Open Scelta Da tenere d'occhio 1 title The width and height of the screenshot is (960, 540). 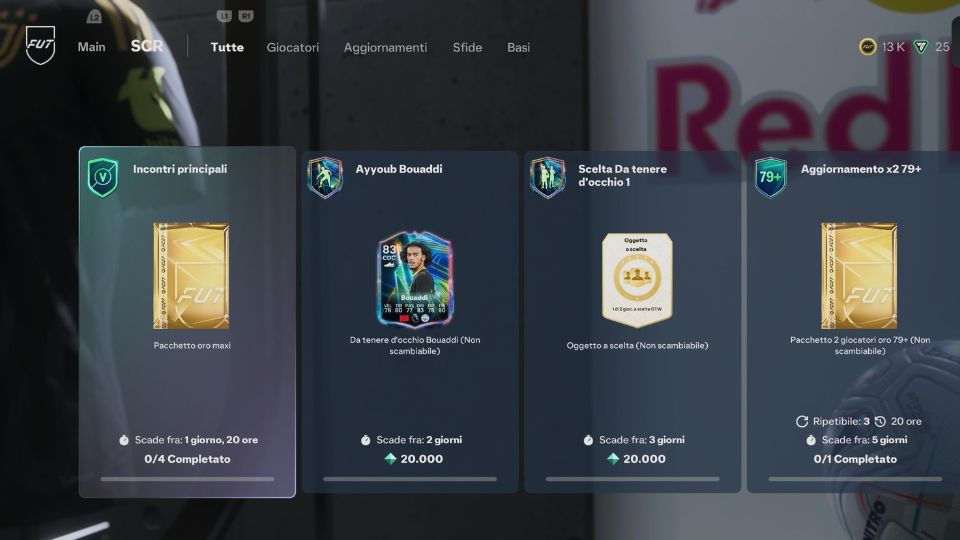coord(622,175)
